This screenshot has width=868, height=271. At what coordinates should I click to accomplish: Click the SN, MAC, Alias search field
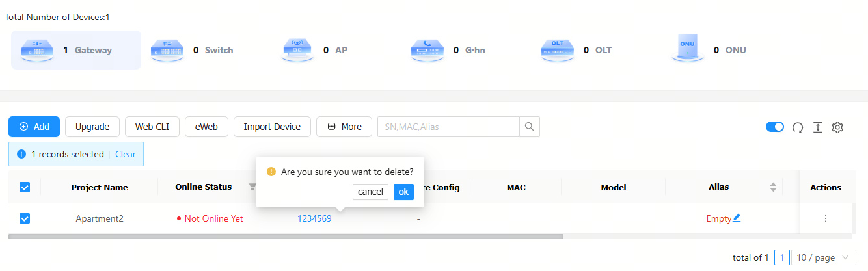448,127
